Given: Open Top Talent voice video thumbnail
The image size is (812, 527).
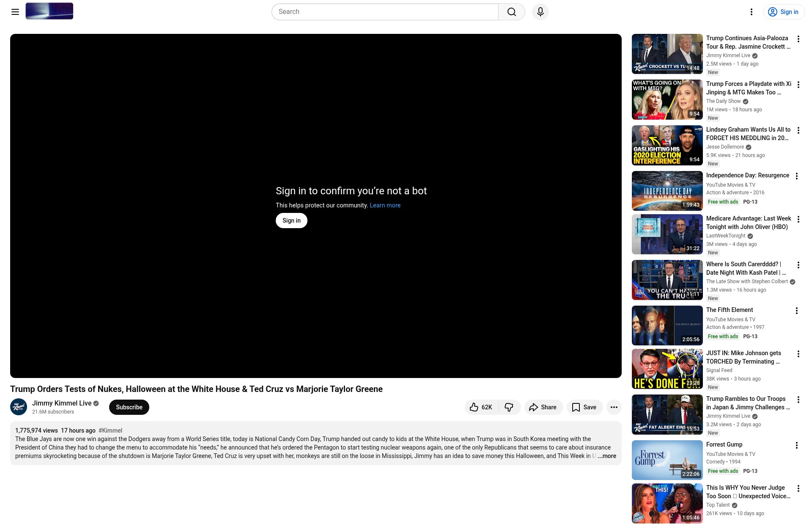Looking at the screenshot, I should [x=667, y=503].
